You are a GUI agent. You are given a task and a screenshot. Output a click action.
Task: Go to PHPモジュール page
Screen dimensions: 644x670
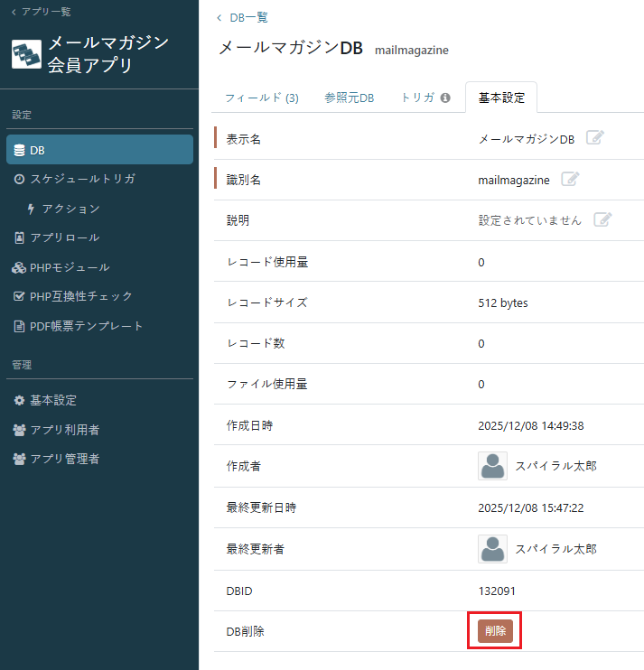pos(69,267)
